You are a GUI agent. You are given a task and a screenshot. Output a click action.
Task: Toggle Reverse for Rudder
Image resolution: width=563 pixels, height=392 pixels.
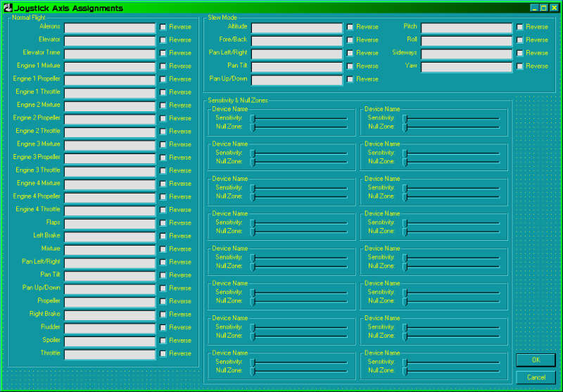point(163,327)
